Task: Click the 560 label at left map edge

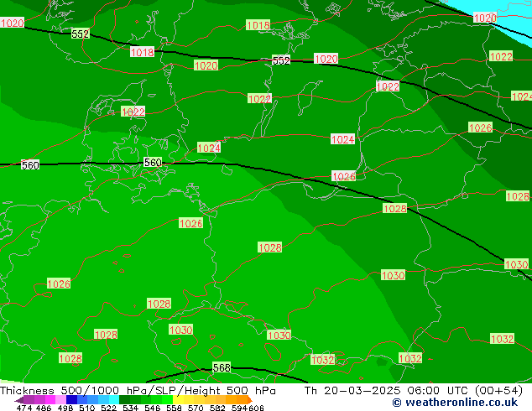Action: pos(30,165)
